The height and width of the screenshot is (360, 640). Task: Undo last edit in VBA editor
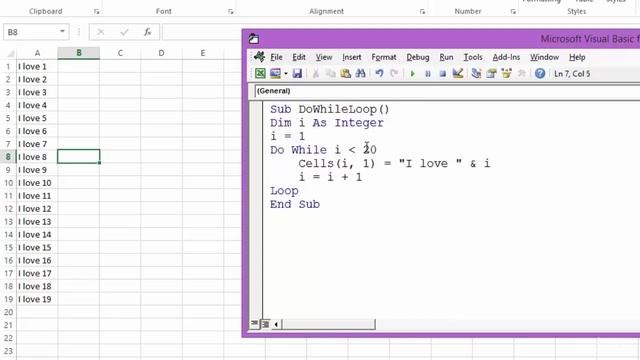379,73
